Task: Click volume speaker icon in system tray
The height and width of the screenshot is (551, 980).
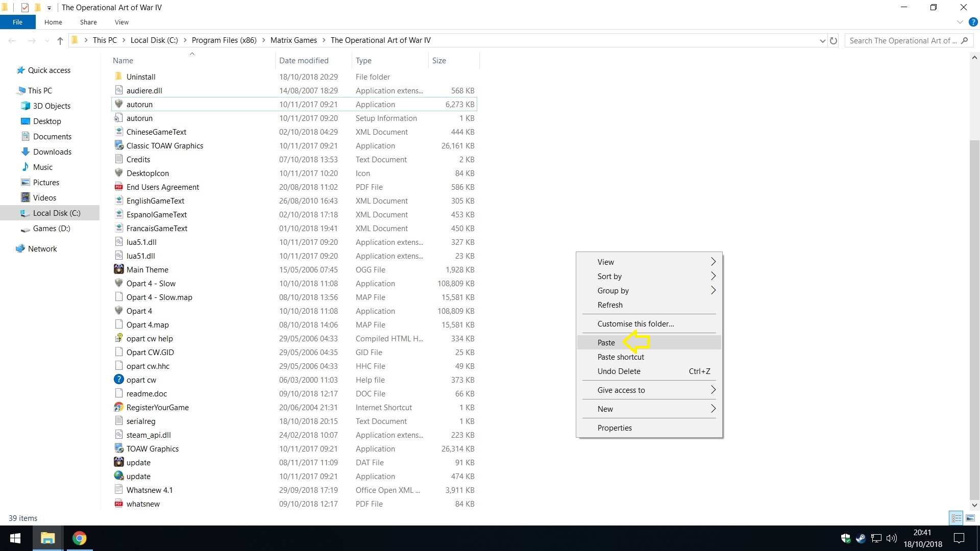Action: 892,538
